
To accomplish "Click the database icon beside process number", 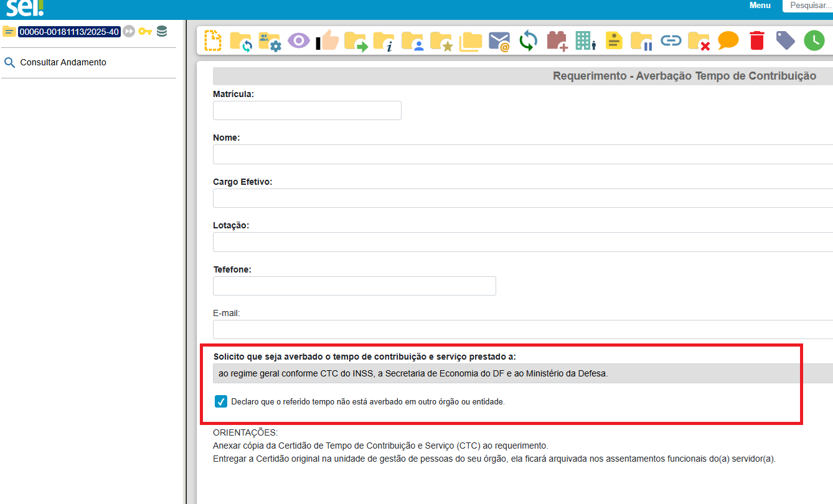I will pos(162,32).
